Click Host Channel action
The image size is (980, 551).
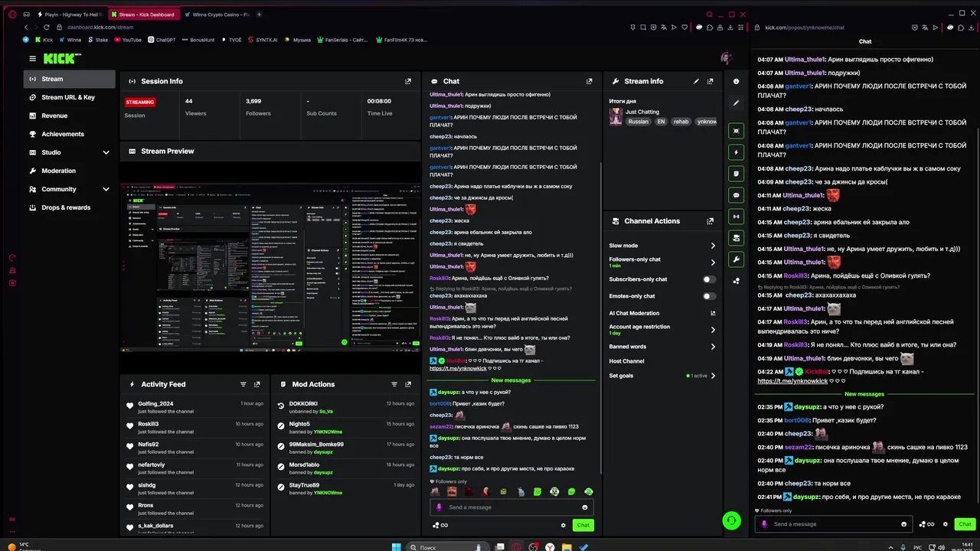point(626,361)
